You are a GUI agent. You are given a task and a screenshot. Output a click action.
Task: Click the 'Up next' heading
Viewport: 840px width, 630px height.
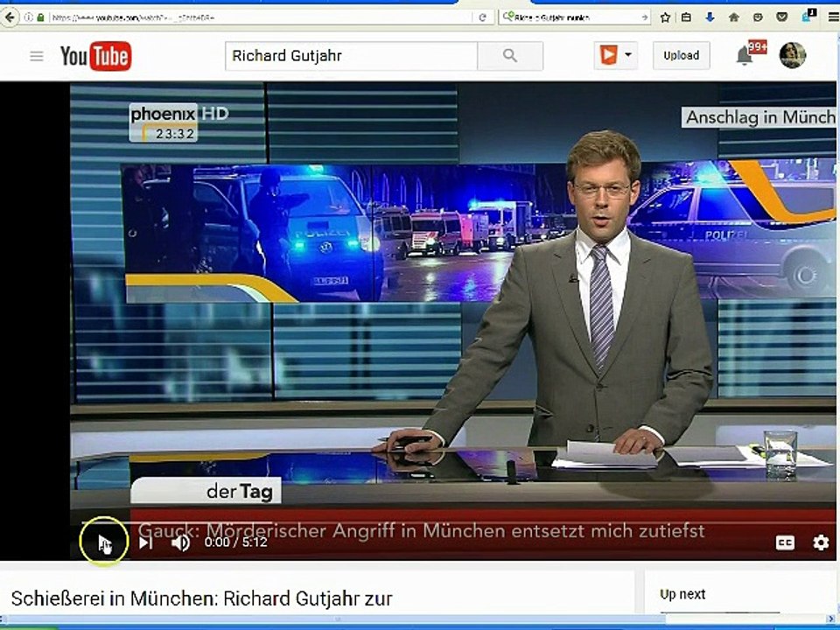682,594
